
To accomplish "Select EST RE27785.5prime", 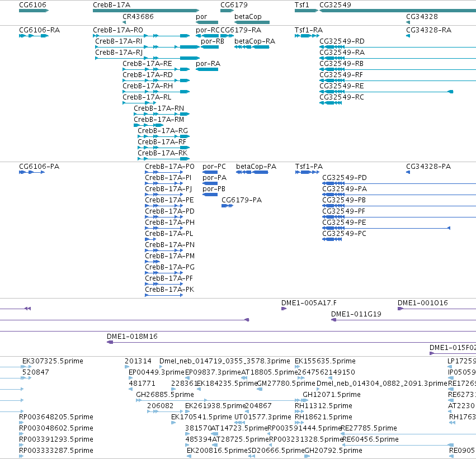I will pos(408,434).
